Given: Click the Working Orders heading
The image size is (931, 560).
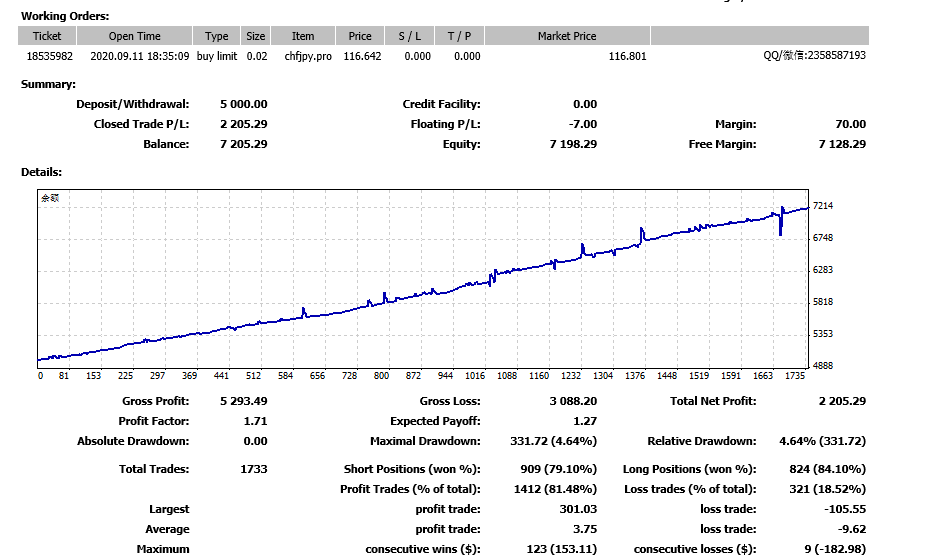Looking at the screenshot, I should point(65,16).
